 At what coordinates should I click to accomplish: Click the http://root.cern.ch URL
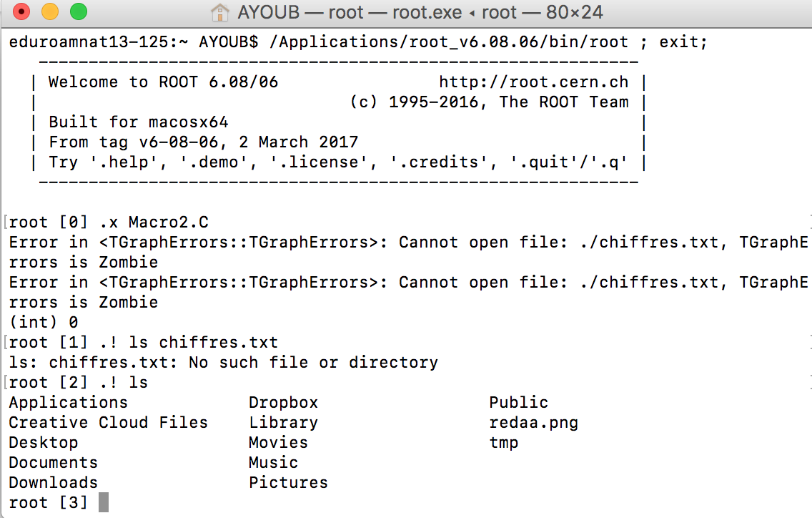click(x=533, y=82)
